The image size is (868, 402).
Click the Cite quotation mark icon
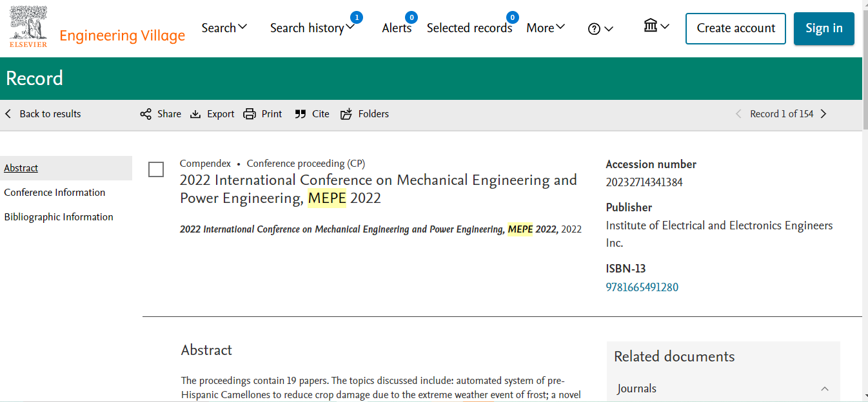[300, 114]
